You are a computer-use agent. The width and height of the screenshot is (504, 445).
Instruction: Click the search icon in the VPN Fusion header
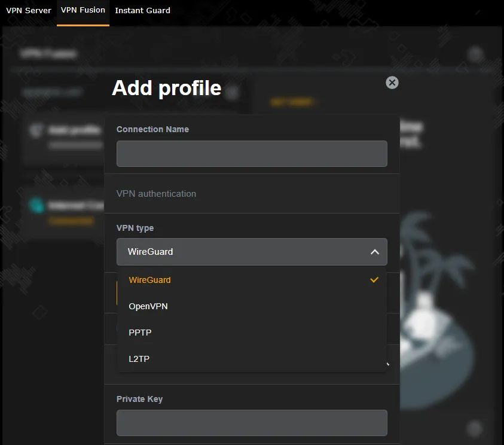pos(475,54)
